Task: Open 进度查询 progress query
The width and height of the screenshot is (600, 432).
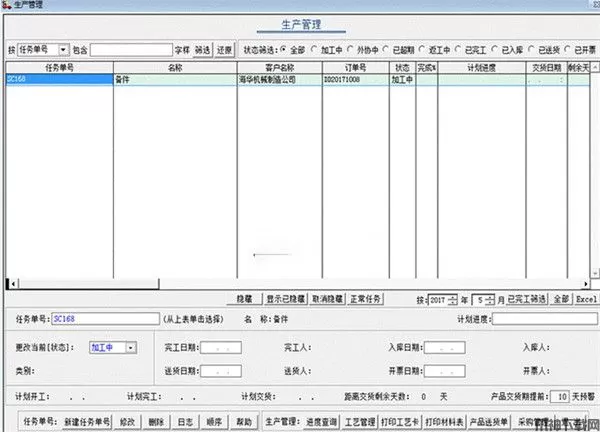Action: (x=323, y=422)
